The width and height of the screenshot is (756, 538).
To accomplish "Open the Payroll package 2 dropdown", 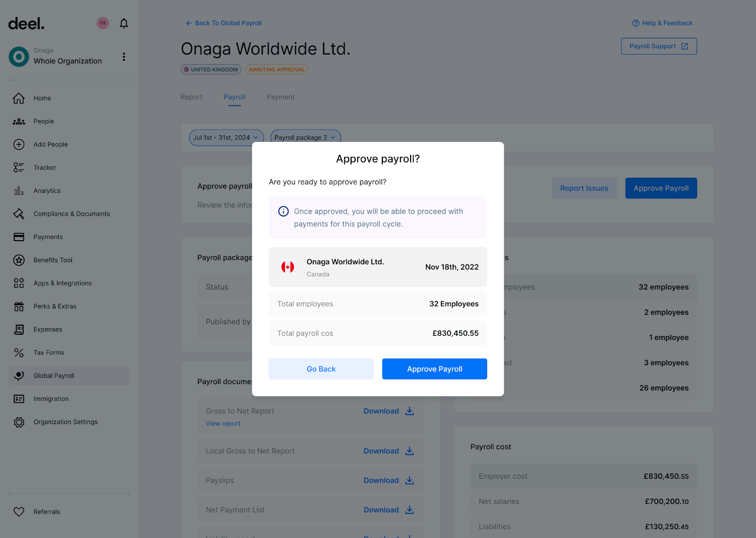I will click(305, 138).
